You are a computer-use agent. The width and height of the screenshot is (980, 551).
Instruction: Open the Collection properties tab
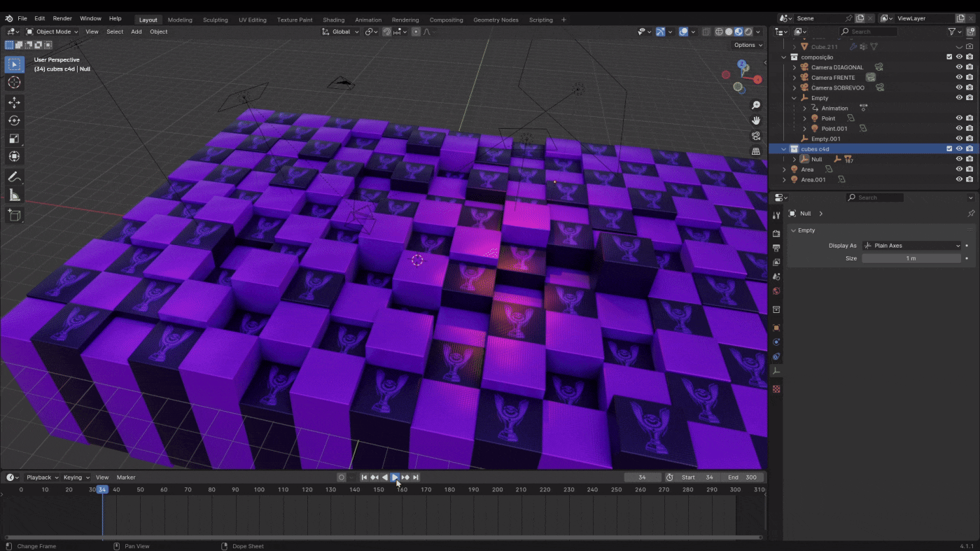click(776, 309)
